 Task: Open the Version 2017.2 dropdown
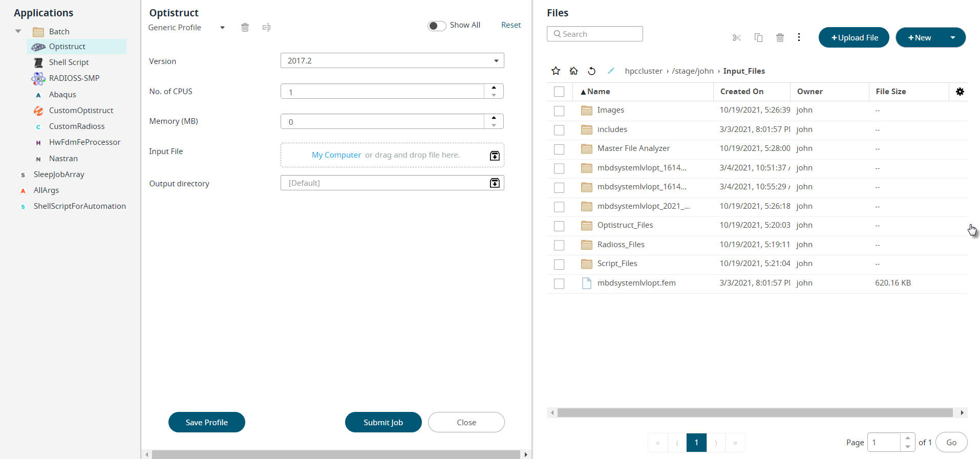pyautogui.click(x=392, y=60)
